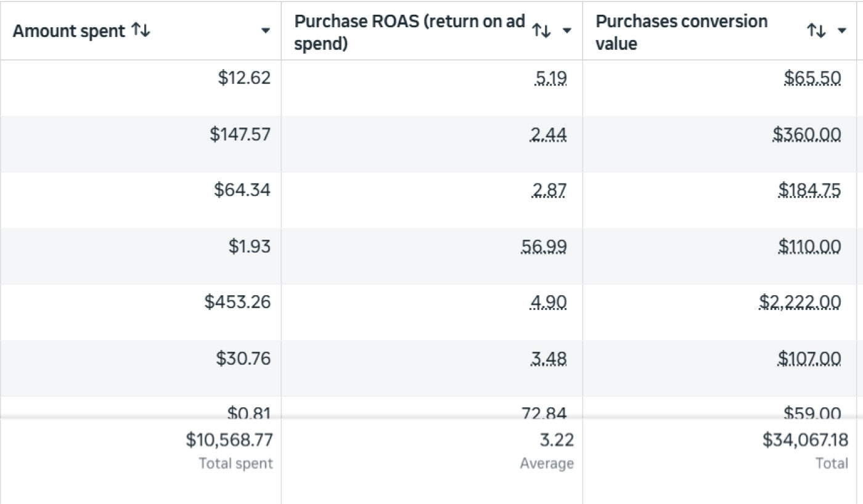Click the 3.22 average ROAS summary
The image size is (863, 504).
pos(556,440)
